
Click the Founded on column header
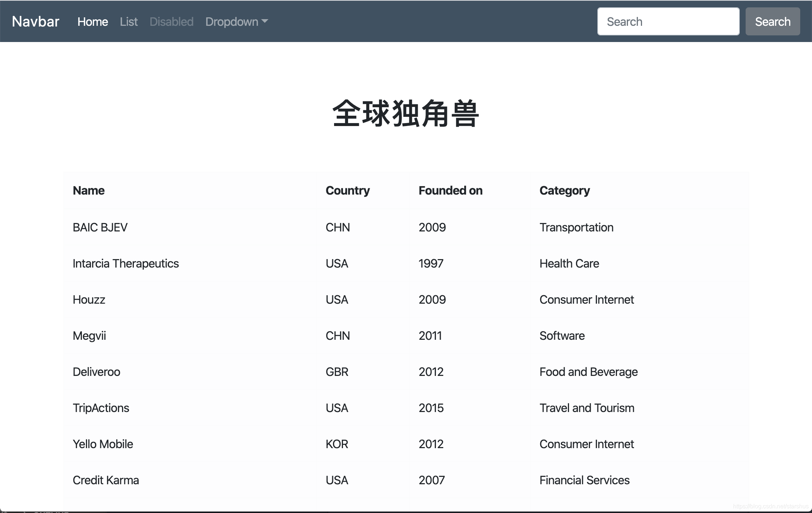(450, 191)
